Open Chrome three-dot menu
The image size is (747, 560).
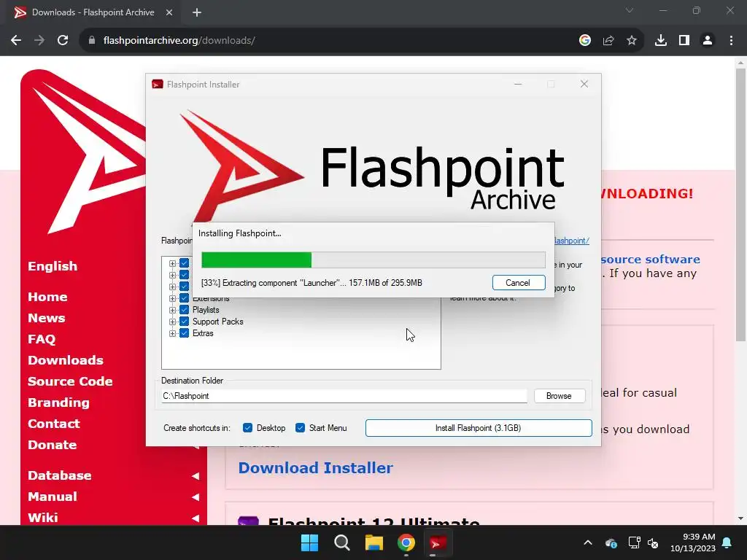[731, 41]
